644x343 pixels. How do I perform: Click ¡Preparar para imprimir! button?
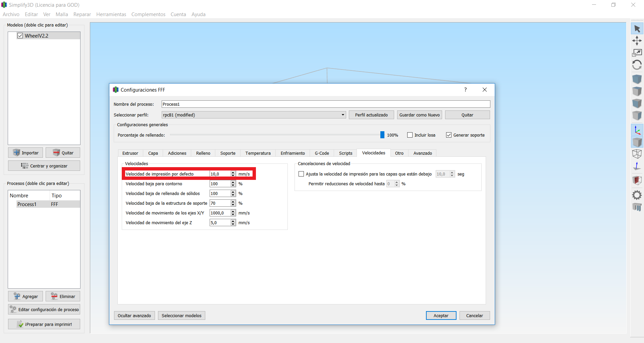[x=44, y=324]
